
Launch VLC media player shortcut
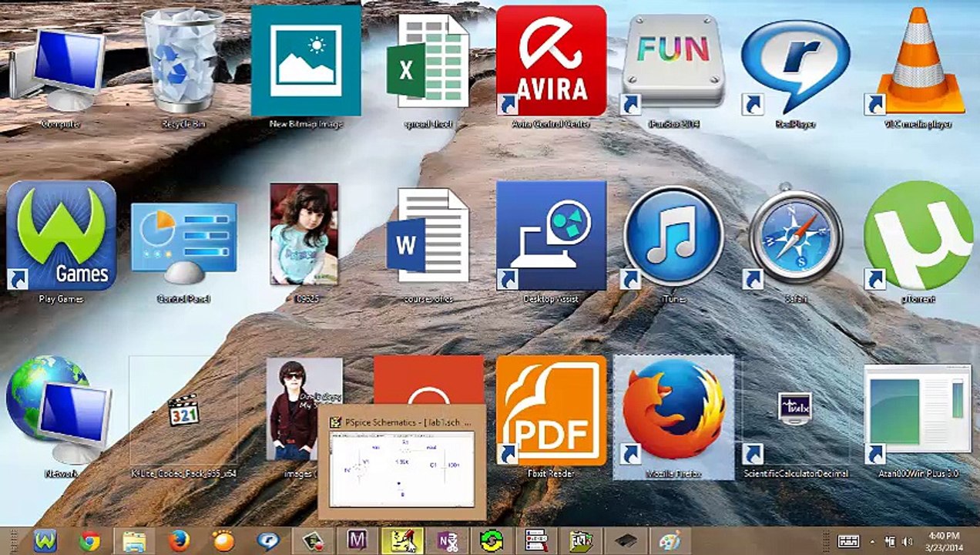point(918,68)
